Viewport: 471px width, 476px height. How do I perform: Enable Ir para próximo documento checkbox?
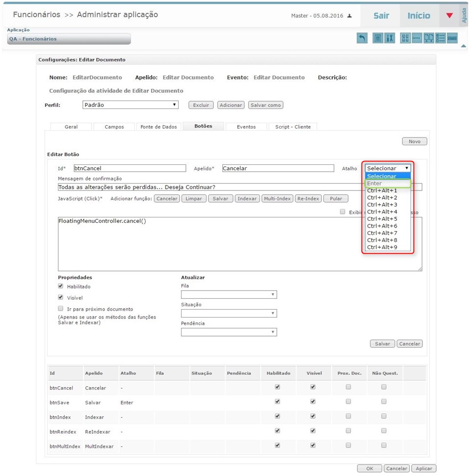point(61,309)
